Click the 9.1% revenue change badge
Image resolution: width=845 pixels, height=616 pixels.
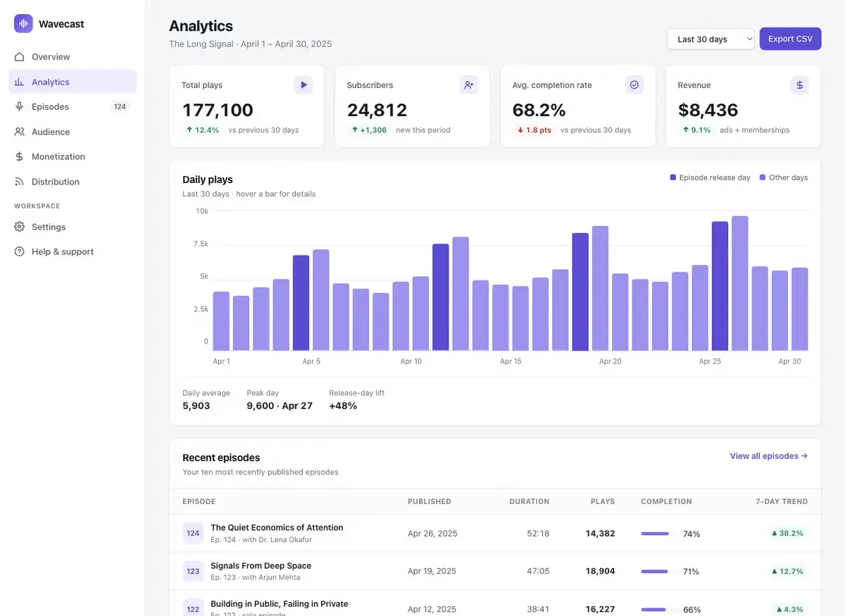tap(696, 130)
